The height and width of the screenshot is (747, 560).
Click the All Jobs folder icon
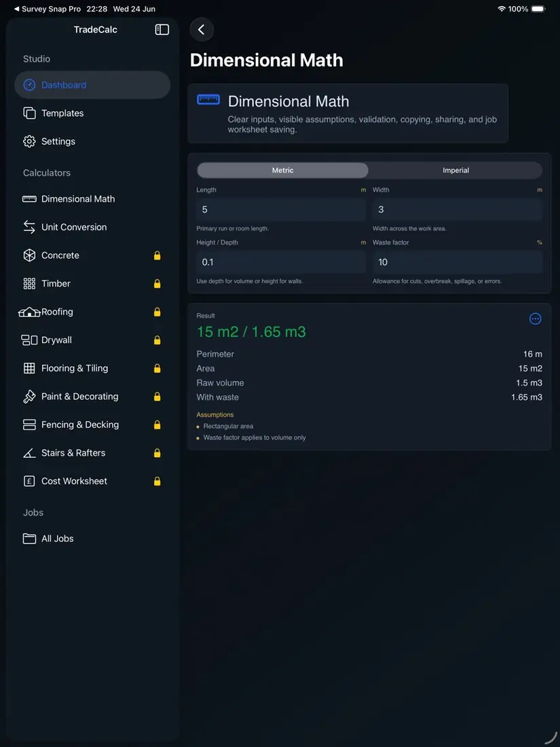[29, 539]
